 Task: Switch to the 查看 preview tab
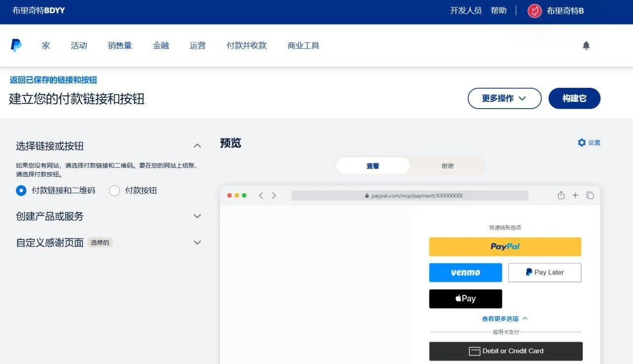point(373,166)
